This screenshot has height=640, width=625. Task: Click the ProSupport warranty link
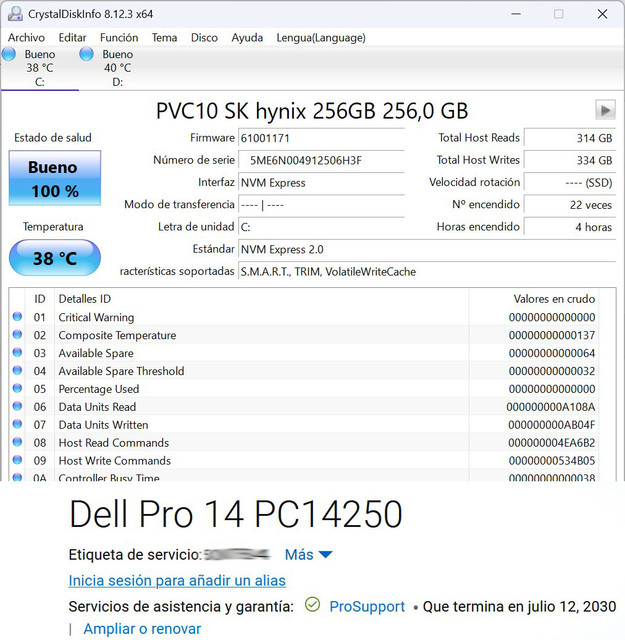click(x=367, y=606)
